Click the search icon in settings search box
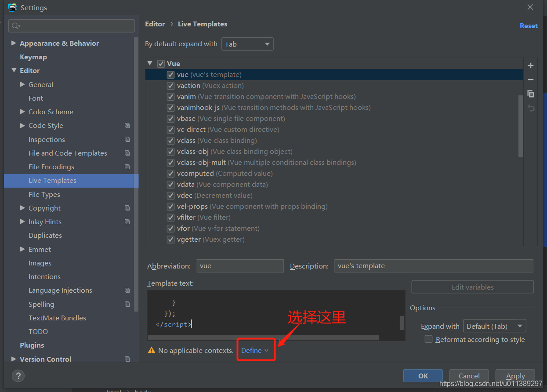This screenshot has height=392, width=547. click(x=16, y=26)
